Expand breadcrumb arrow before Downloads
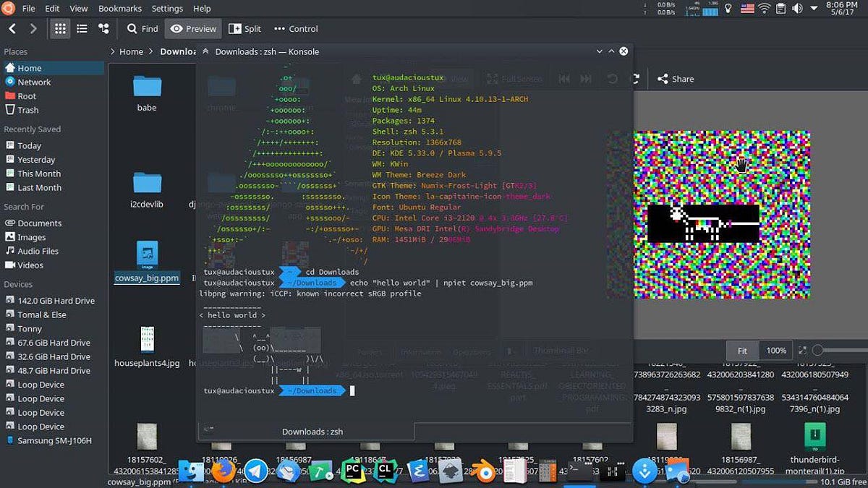Image resolution: width=868 pixels, height=488 pixels. tap(151, 51)
